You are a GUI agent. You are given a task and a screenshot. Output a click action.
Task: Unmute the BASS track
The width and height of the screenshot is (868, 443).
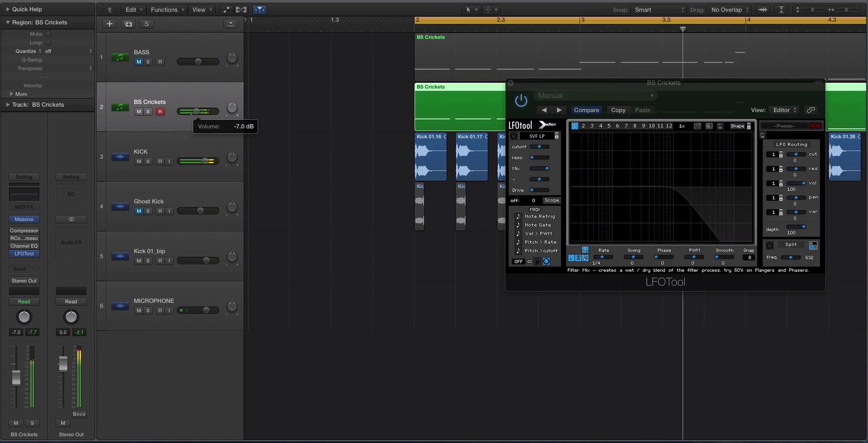tap(139, 62)
